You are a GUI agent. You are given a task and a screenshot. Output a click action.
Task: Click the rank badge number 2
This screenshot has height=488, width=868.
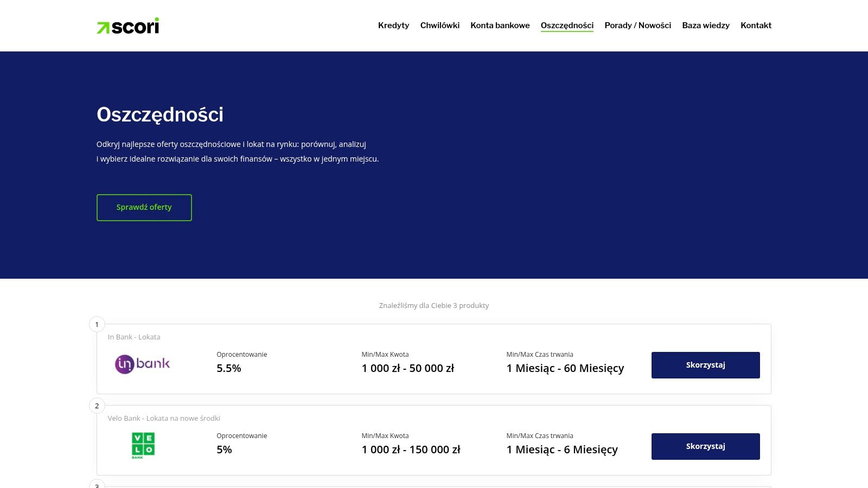97,406
